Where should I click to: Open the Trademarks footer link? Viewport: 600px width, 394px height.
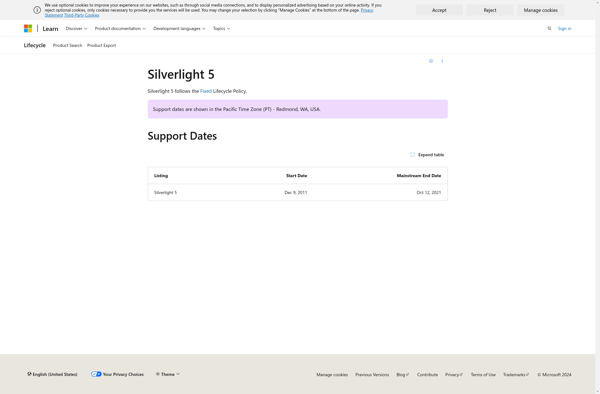coord(516,374)
